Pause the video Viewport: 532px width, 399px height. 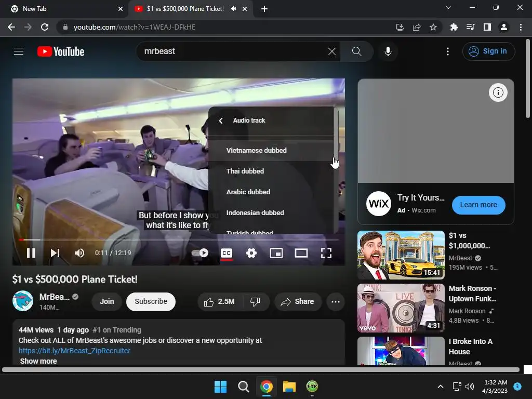point(31,253)
